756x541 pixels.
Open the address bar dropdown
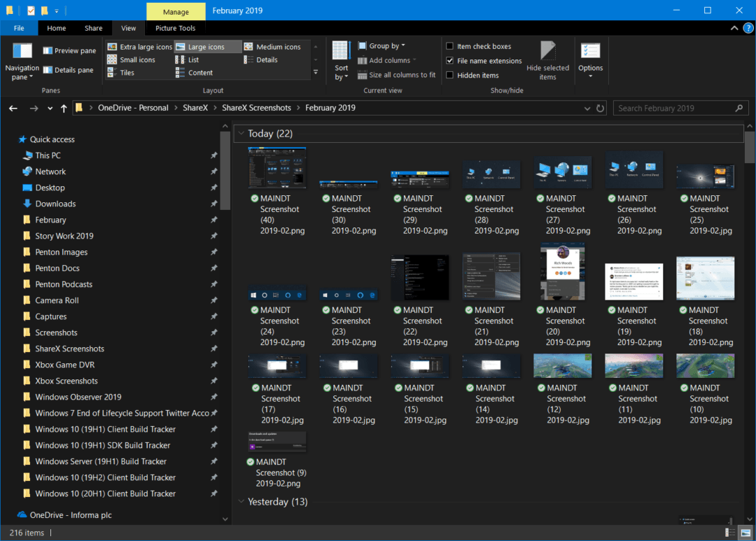587,108
